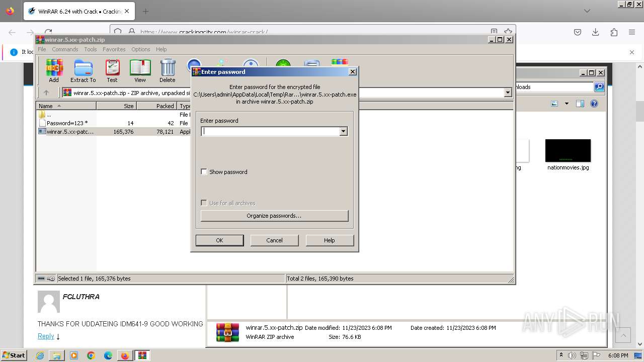The width and height of the screenshot is (644, 362).
Task: Open the system tray volume icon
Action: click(x=572, y=355)
